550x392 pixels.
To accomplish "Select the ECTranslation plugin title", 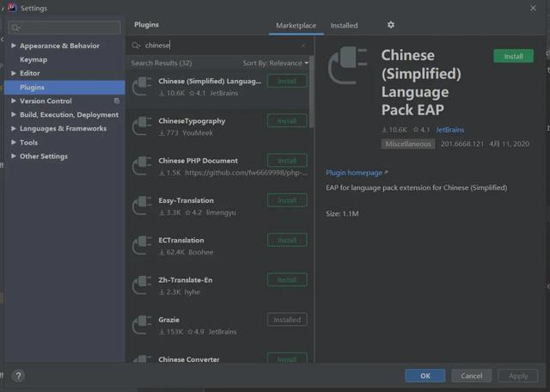I will click(x=181, y=241).
